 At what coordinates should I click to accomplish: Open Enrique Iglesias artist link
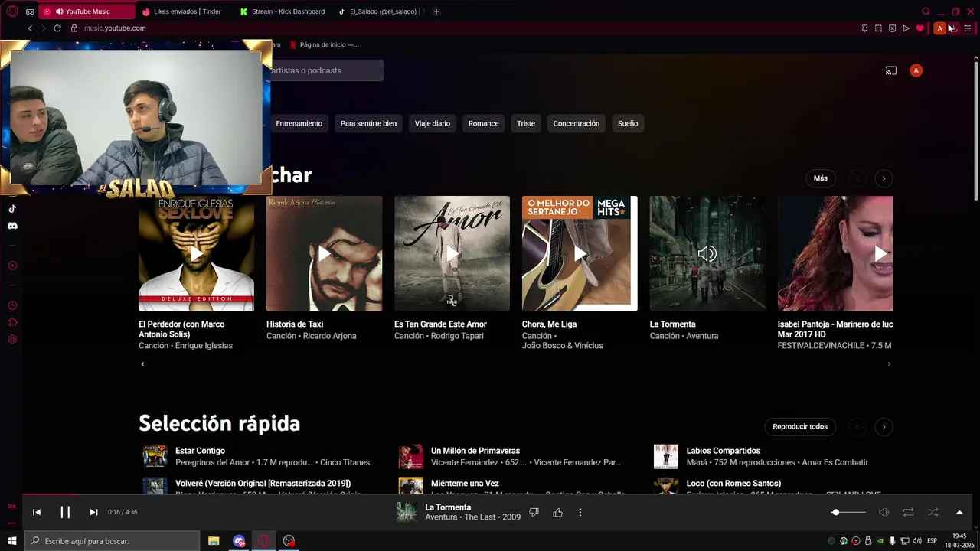204,346
